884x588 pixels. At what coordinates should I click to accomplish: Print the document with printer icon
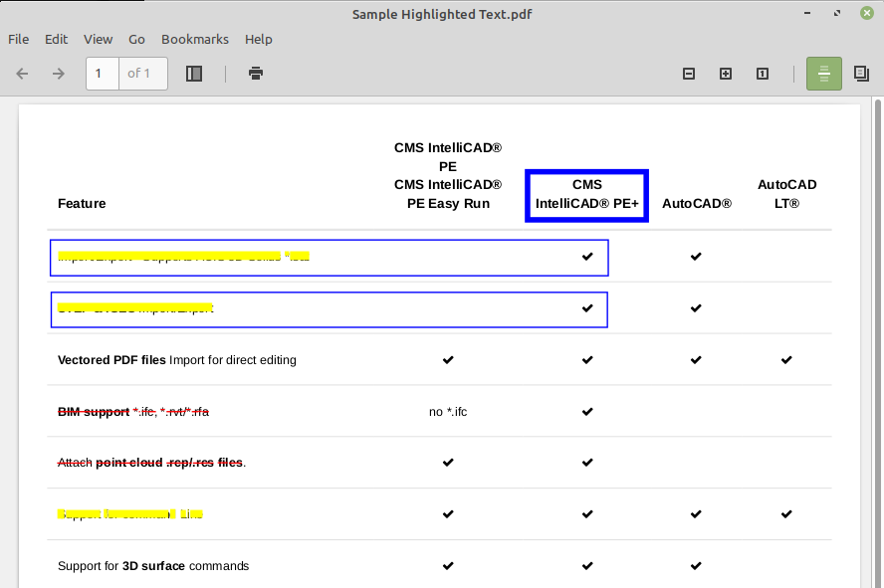256,74
